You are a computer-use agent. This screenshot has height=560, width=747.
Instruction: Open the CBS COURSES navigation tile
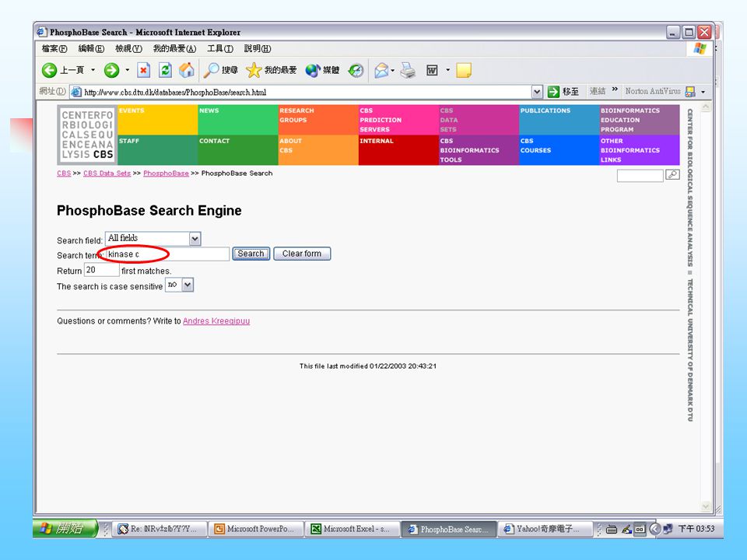559,150
